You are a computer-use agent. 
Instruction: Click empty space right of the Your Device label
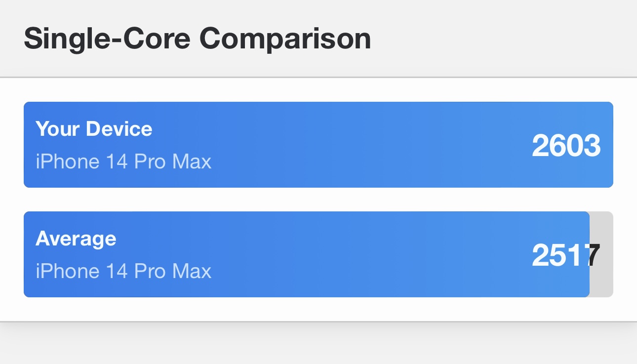pyautogui.click(x=321, y=129)
